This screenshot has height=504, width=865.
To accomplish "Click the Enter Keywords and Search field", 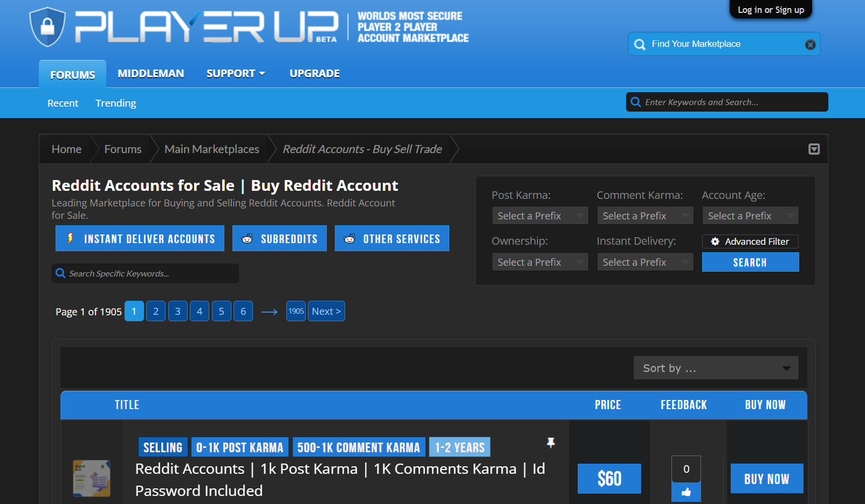I will (x=727, y=102).
